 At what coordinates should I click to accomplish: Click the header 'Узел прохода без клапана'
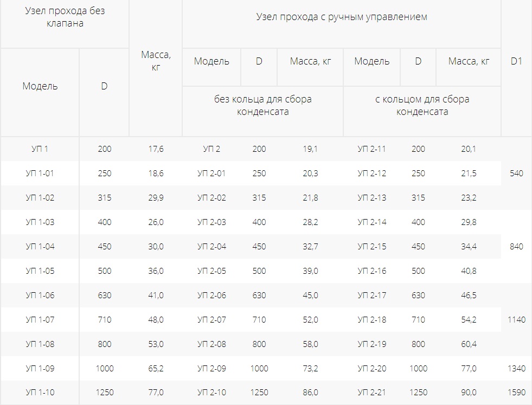65,17
